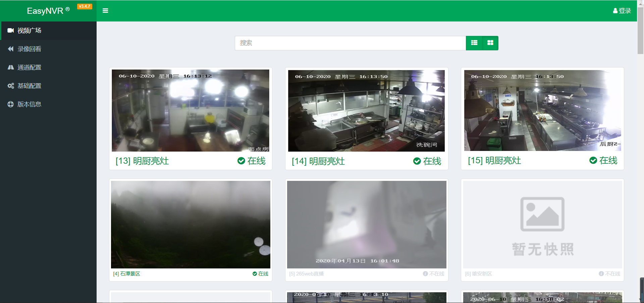Click the gears icon beside 基础配置

[x=11, y=86]
